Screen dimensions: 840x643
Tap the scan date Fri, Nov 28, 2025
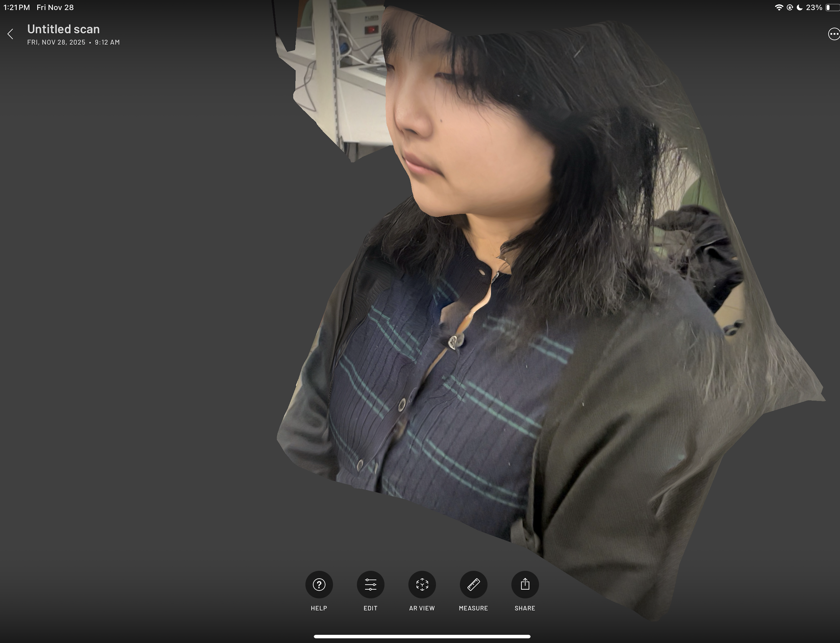coord(56,43)
